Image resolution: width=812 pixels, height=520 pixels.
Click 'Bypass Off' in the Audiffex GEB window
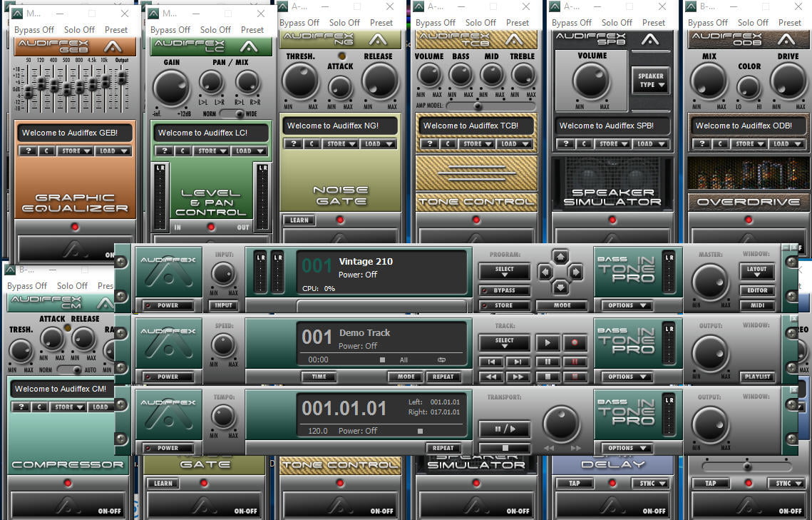(x=34, y=29)
